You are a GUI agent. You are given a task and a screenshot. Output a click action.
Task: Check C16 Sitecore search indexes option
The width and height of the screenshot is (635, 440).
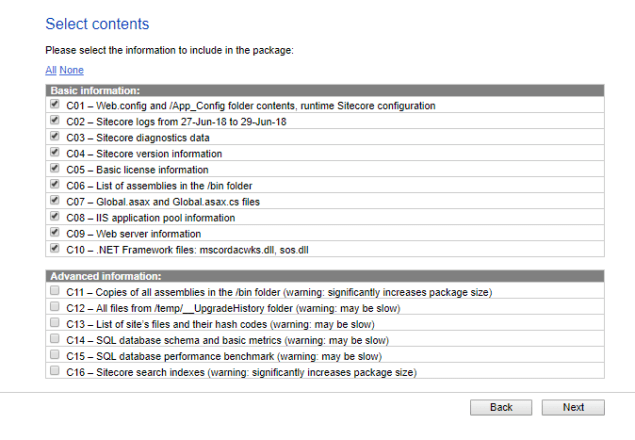(x=53, y=371)
